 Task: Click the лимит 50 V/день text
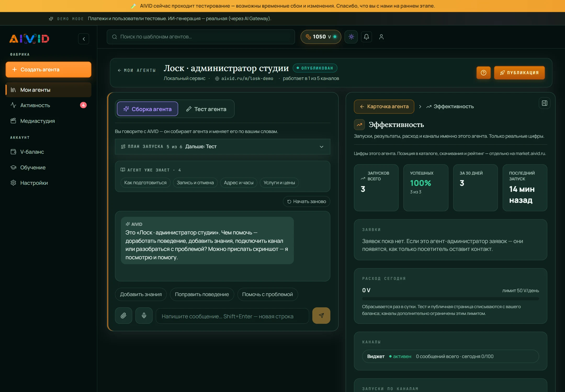pyautogui.click(x=521, y=291)
